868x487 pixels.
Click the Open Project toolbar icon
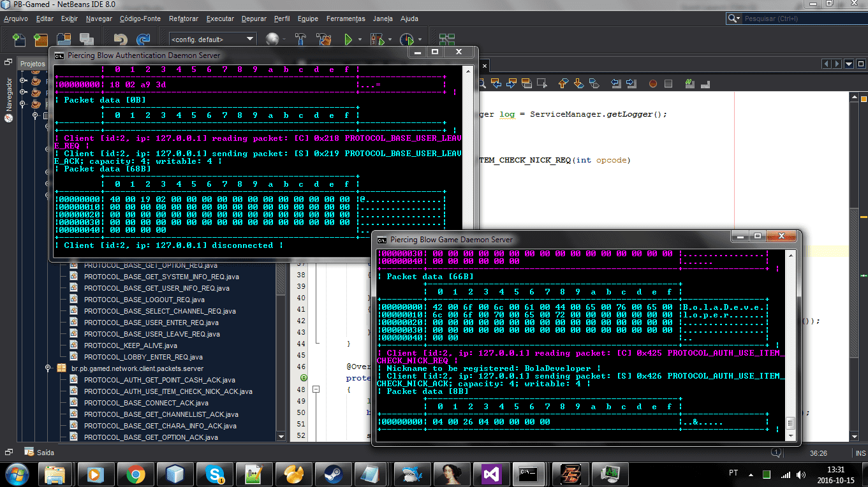63,40
